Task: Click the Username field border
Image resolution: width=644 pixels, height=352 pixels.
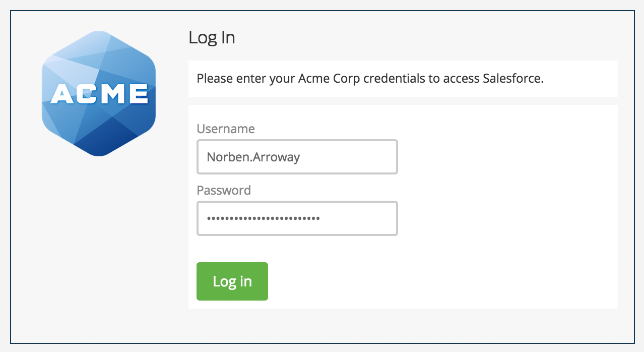Action: (297, 140)
